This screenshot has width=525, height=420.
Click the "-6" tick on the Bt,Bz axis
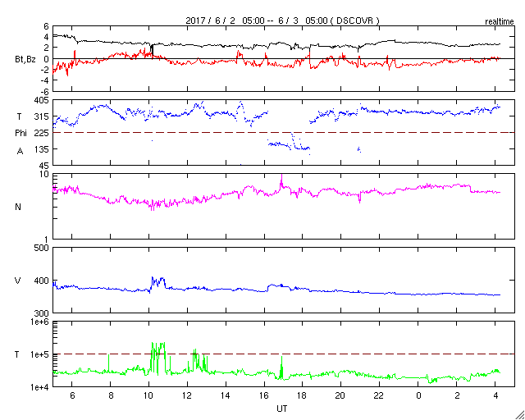pos(45,91)
